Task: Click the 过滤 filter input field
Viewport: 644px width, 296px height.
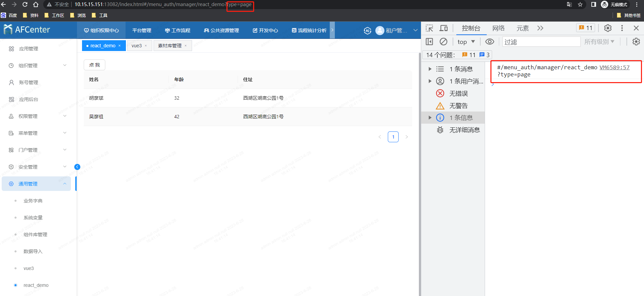Action: 541,42
